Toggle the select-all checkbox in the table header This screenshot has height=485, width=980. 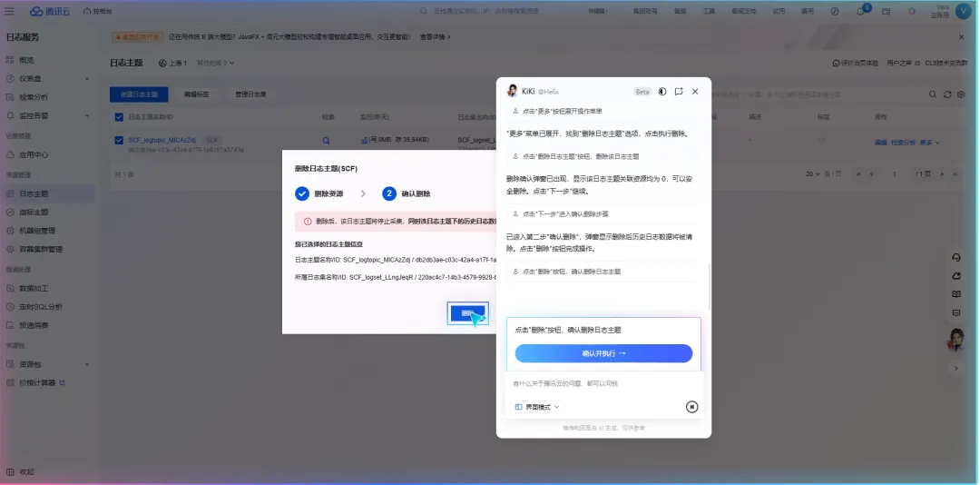119,116
